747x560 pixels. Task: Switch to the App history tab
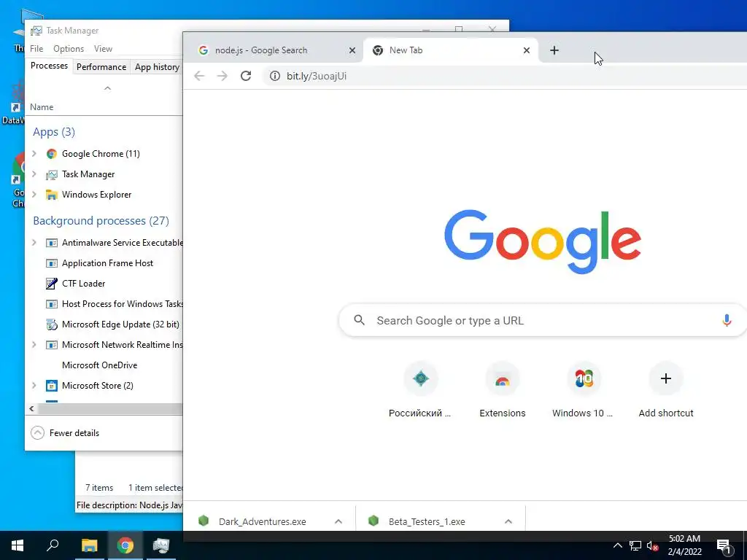tap(157, 67)
